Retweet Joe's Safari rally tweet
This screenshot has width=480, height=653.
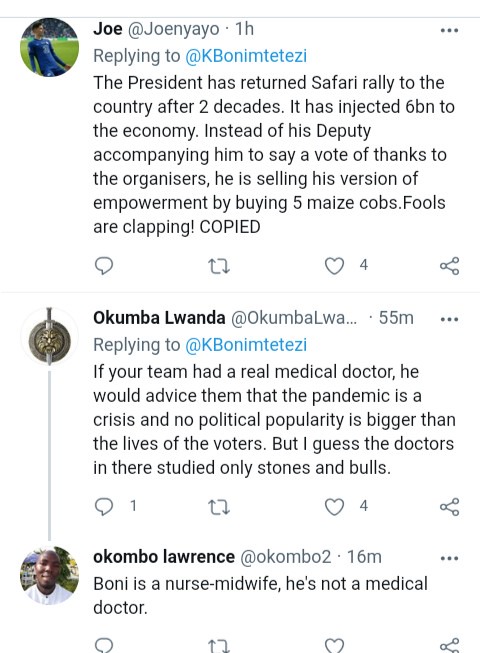click(x=219, y=266)
